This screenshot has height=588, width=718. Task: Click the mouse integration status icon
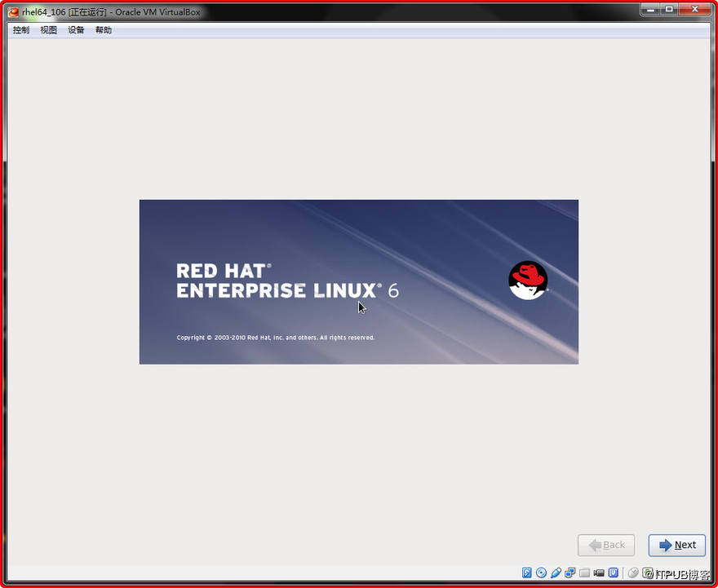point(633,573)
